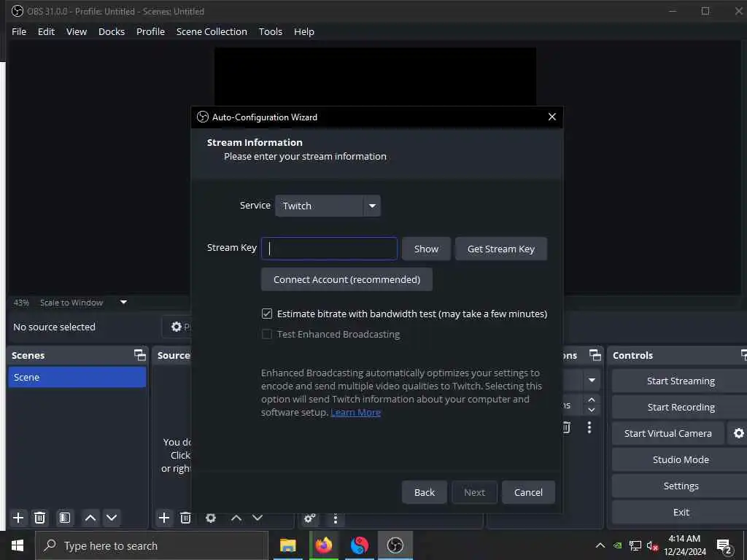Expand the scene transition type dropdown
The width and height of the screenshot is (747, 560).
coord(592,380)
